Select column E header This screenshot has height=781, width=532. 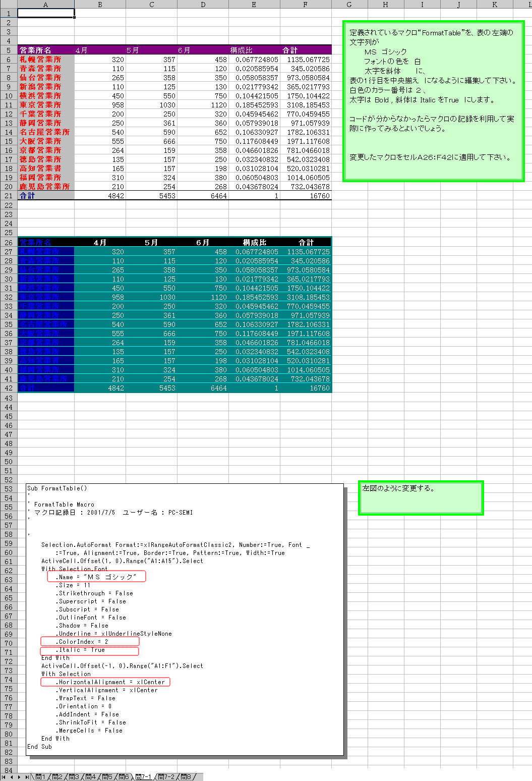pos(254,5)
